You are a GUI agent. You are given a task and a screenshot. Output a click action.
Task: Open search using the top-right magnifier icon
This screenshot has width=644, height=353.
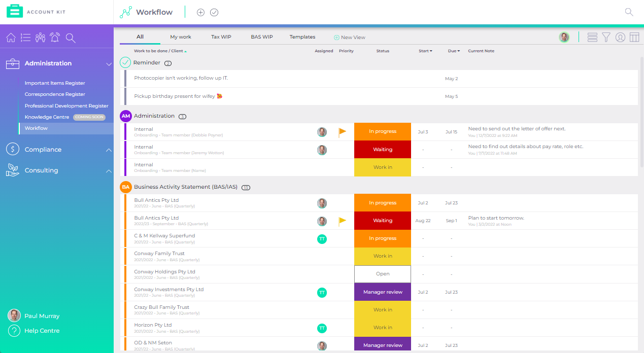point(629,12)
